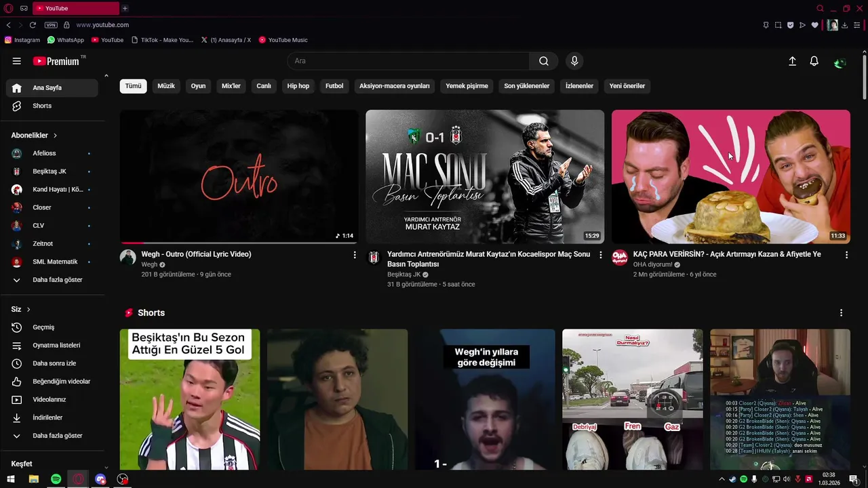The height and width of the screenshot is (488, 868).
Task: Open the OHA diyorum! channel link
Action: (x=652, y=264)
